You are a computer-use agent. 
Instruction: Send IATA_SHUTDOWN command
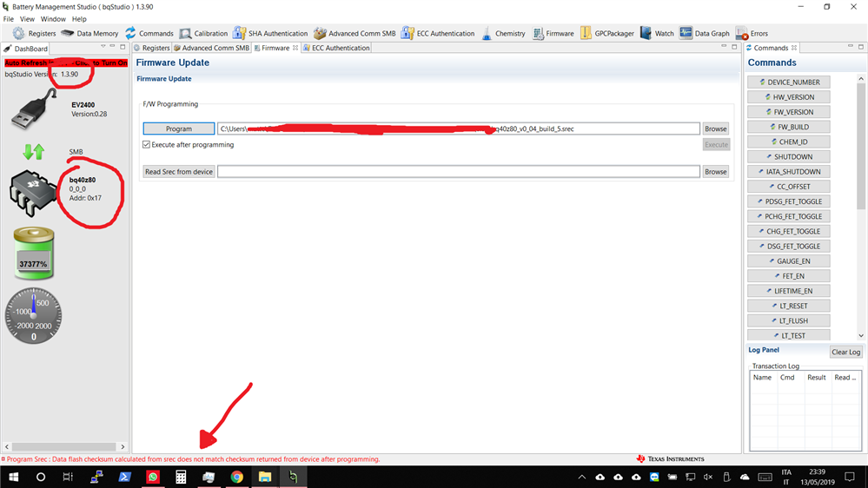[x=788, y=172]
